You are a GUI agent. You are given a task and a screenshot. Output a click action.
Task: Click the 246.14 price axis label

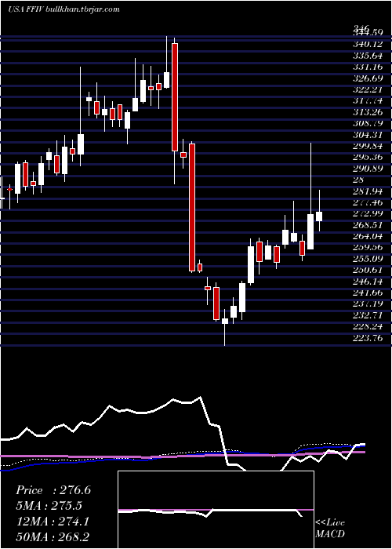coord(368,281)
